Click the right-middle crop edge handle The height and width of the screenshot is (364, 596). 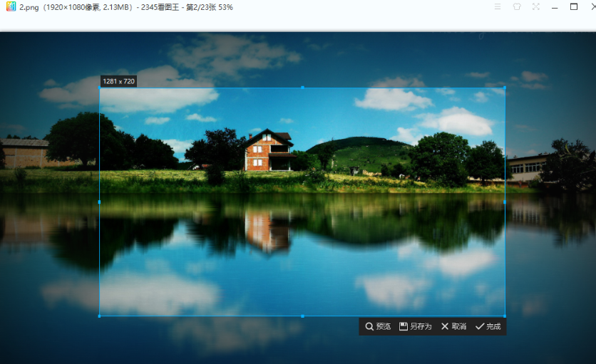(x=505, y=202)
